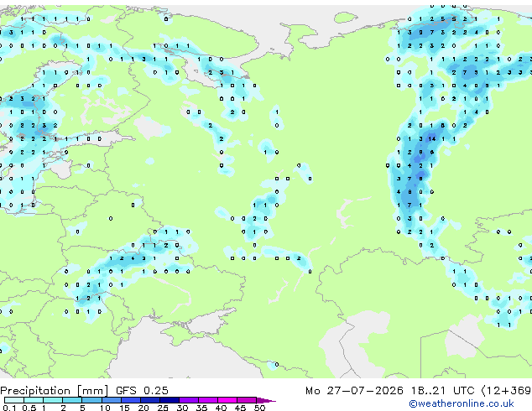Click the '[mm]' unit label
532x411 pixels.
pos(92,391)
